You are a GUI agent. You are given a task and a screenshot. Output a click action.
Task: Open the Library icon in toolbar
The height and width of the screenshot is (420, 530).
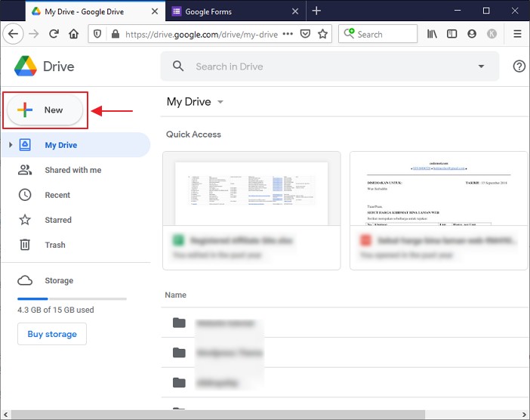click(432, 34)
